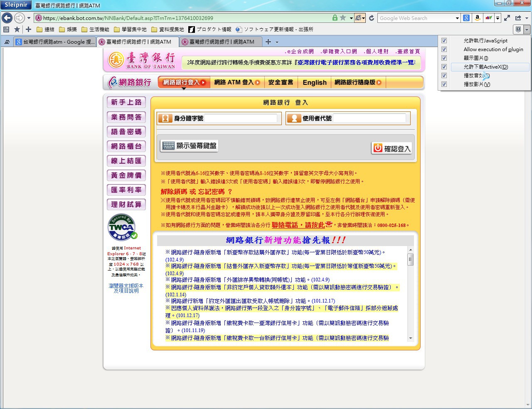The image size is (532, 409).
Task: Toggle Allow execution of plugin checkbox
Action: click(x=444, y=49)
